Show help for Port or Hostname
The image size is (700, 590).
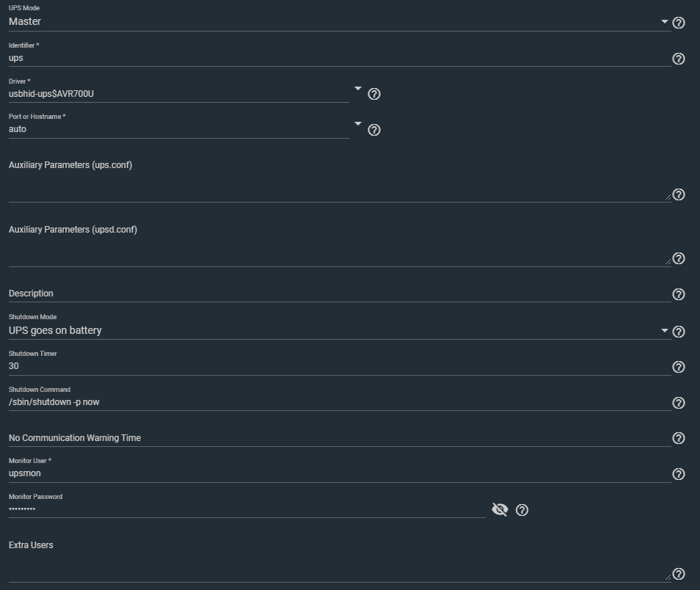pos(374,130)
